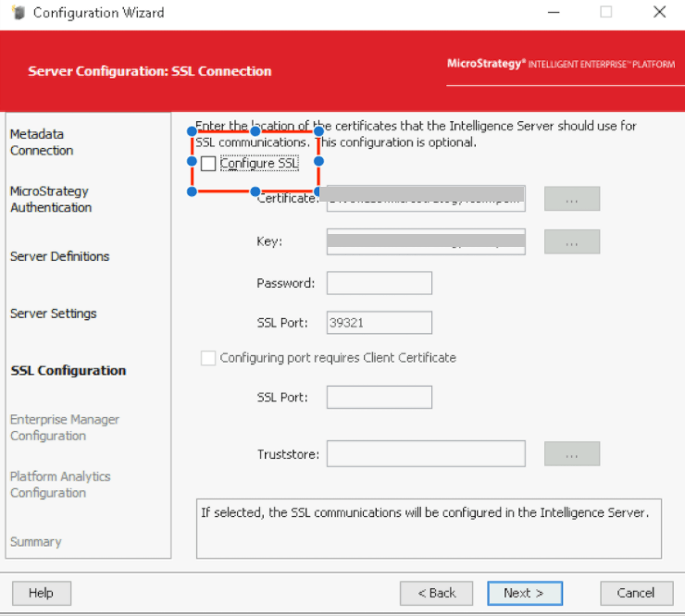Image resolution: width=685 pixels, height=616 pixels.
Task: Click the 'If selected, the SSL communications' description text
Action: click(x=425, y=512)
